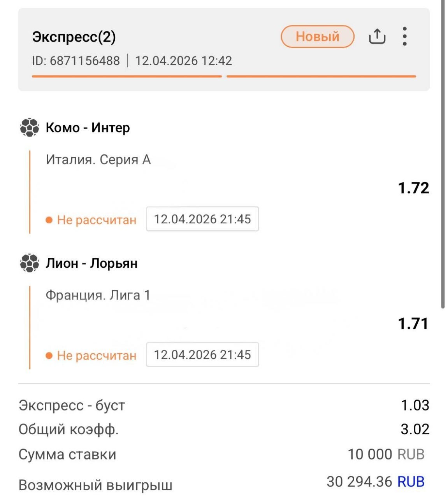The image size is (448, 498).
Task: Open the Комо - Интер match
Action: click(88, 128)
